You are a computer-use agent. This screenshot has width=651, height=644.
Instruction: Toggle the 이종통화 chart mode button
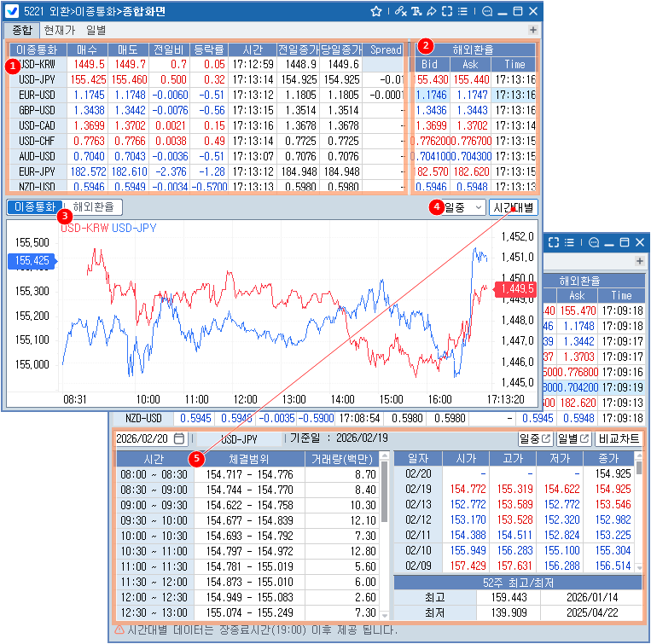34,207
